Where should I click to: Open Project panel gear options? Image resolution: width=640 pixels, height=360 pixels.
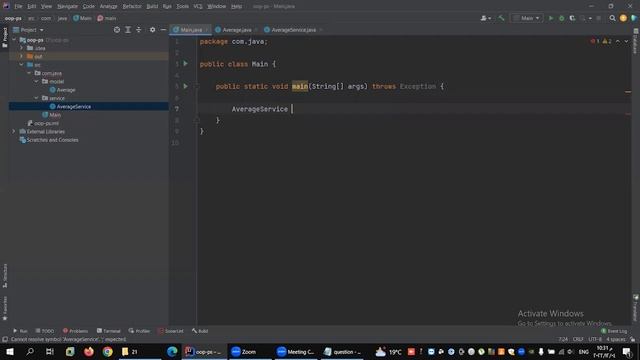(x=152, y=30)
